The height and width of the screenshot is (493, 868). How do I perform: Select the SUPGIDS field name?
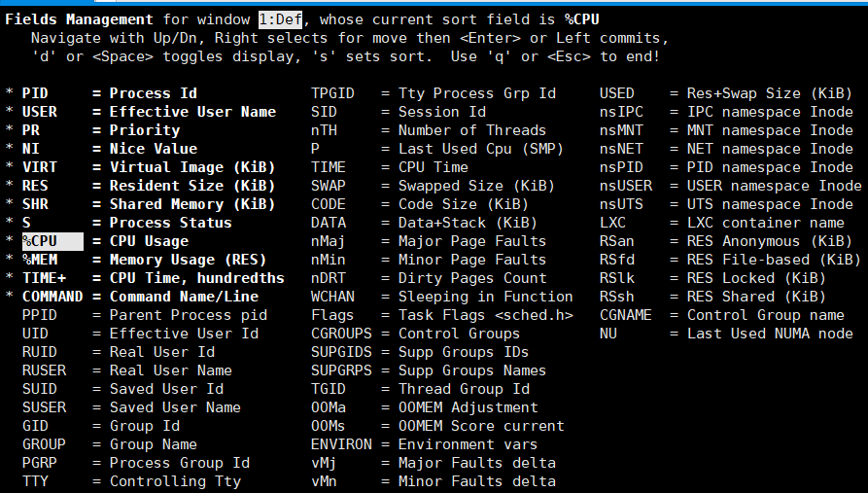pyautogui.click(x=341, y=352)
